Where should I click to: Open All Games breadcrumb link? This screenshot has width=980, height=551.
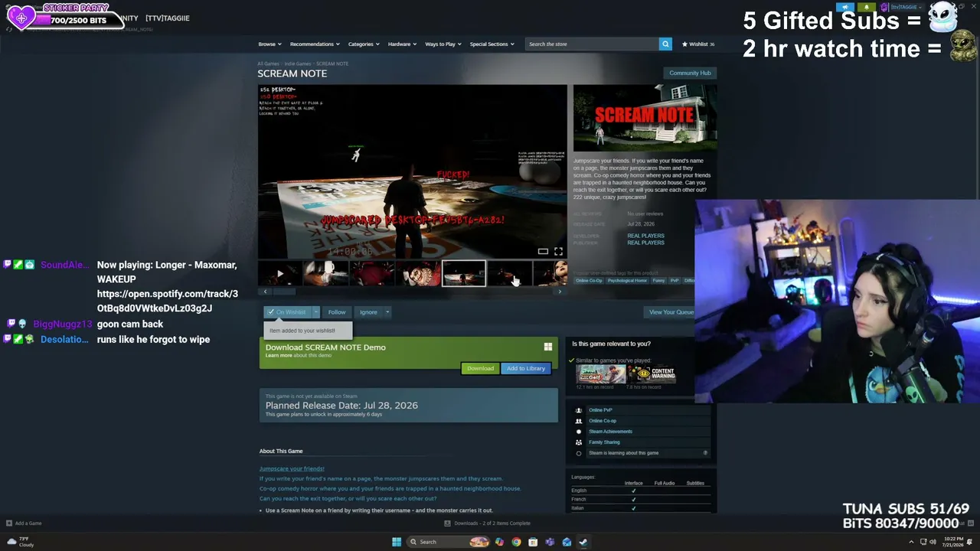tap(268, 64)
